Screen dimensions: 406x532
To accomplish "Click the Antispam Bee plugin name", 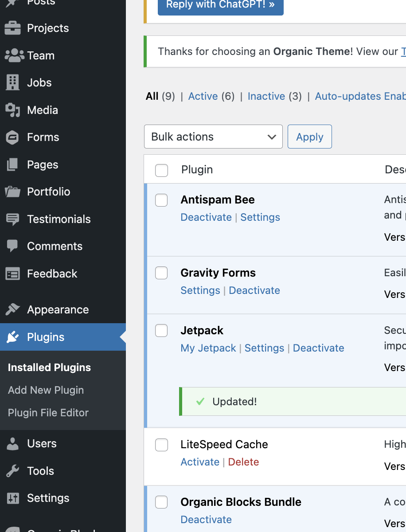I will 218,200.
